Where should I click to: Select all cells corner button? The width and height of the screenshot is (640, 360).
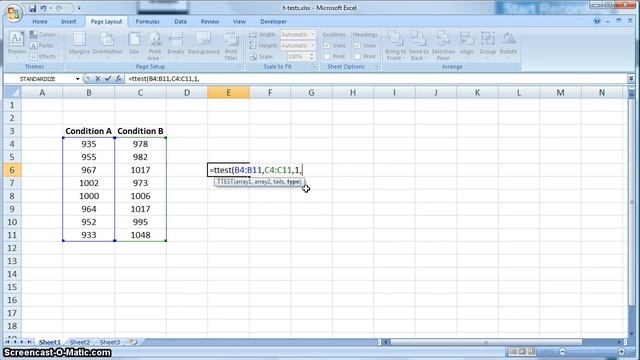pos(12,93)
